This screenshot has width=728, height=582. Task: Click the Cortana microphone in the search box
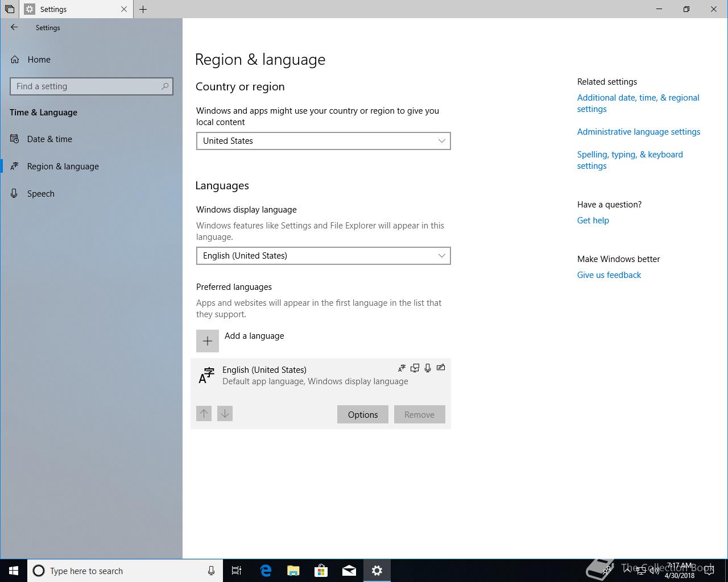tap(211, 571)
